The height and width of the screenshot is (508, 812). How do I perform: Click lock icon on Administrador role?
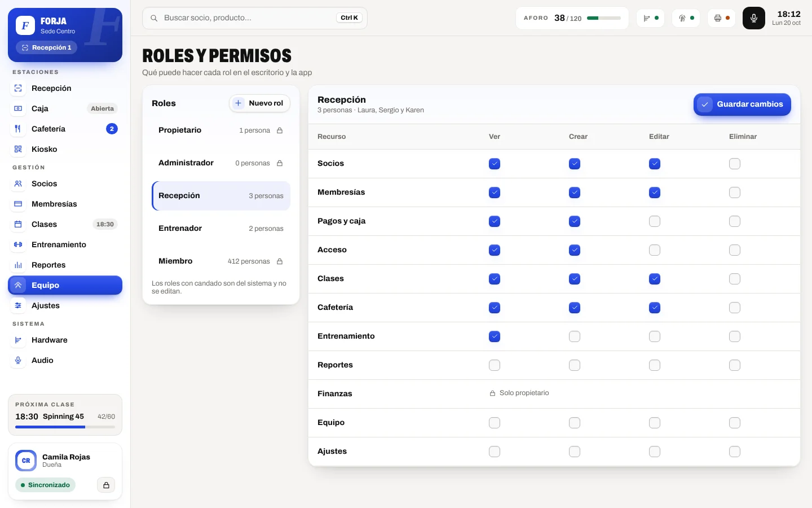coord(280,163)
